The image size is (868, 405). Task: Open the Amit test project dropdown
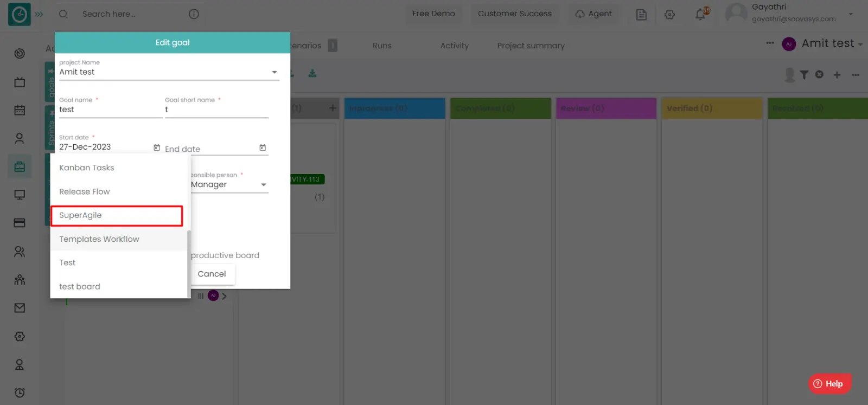point(832,43)
